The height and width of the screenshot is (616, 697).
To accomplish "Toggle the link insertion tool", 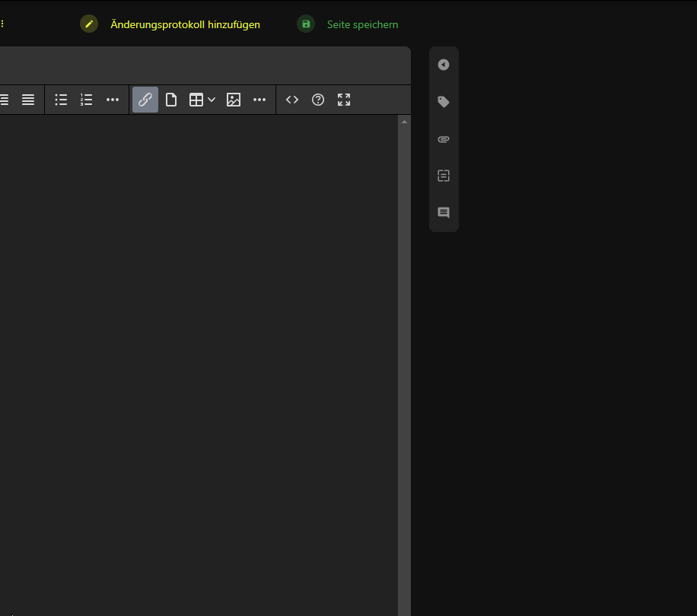I will tap(145, 100).
